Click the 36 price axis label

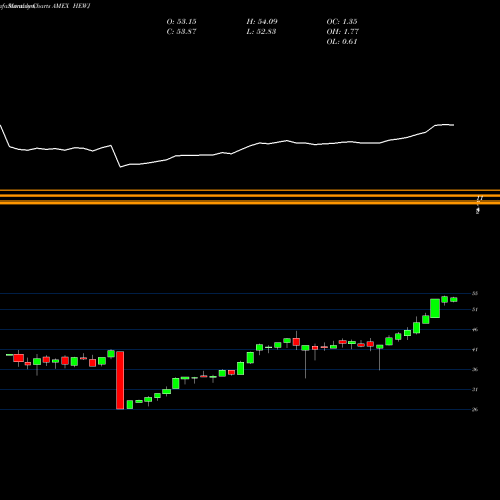tap(475, 369)
